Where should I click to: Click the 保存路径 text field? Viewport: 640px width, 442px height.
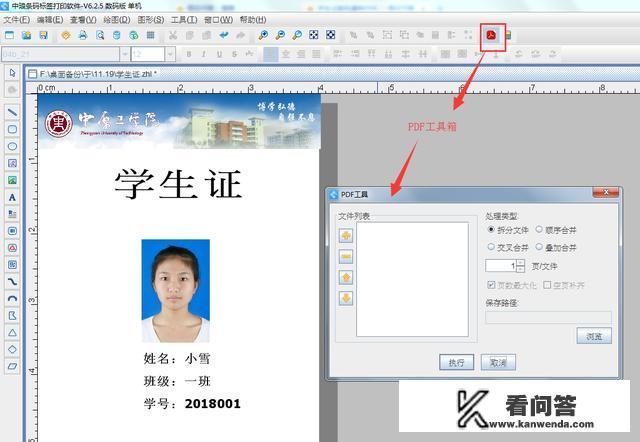[548, 318]
